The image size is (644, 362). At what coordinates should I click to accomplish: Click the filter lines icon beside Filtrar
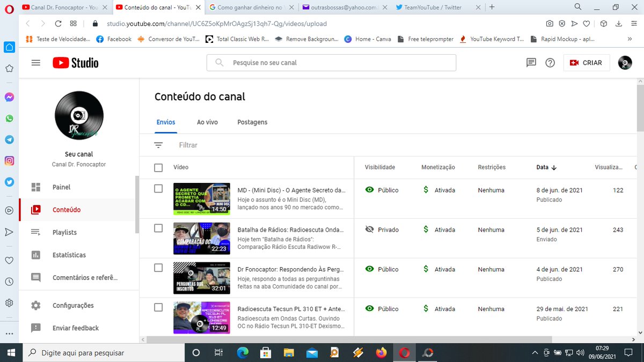[x=158, y=145]
